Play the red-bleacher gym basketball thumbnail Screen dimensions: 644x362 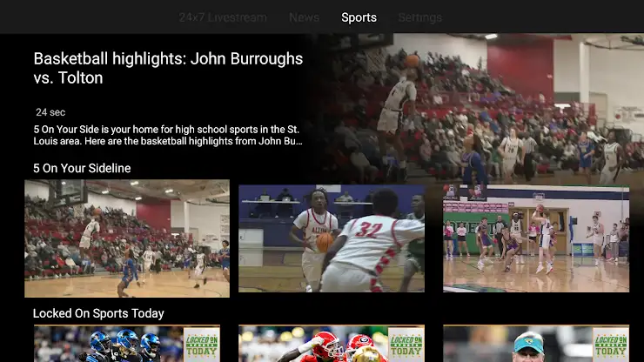click(x=127, y=238)
